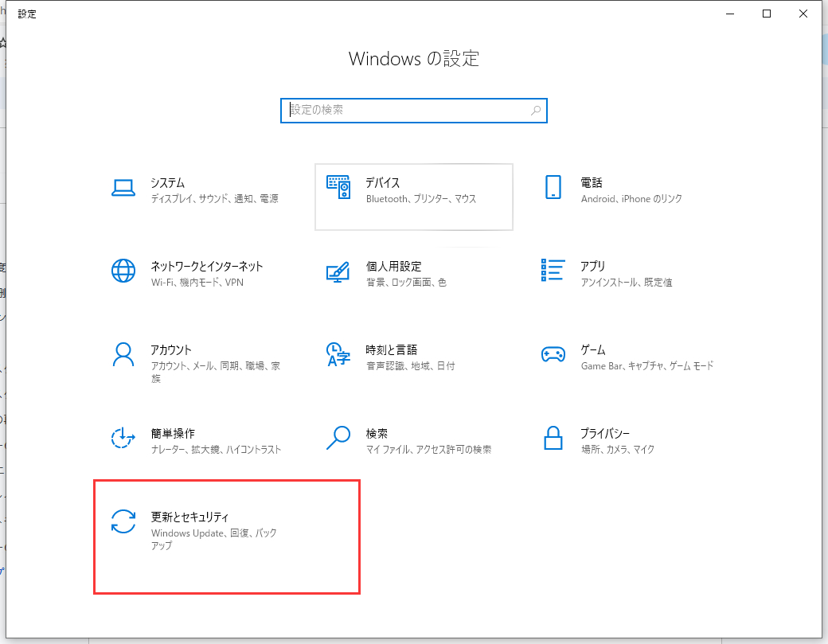This screenshot has width=828, height=644.
Task: Open ネットワークとインターネット via its globe icon
Action: pos(123,271)
